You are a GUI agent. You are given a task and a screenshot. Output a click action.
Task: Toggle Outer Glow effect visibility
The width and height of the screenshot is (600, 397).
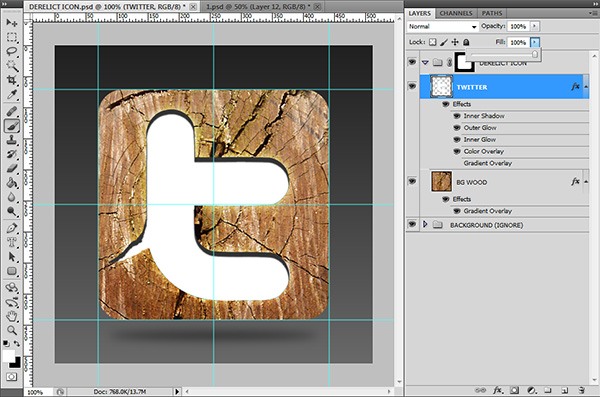pos(457,128)
